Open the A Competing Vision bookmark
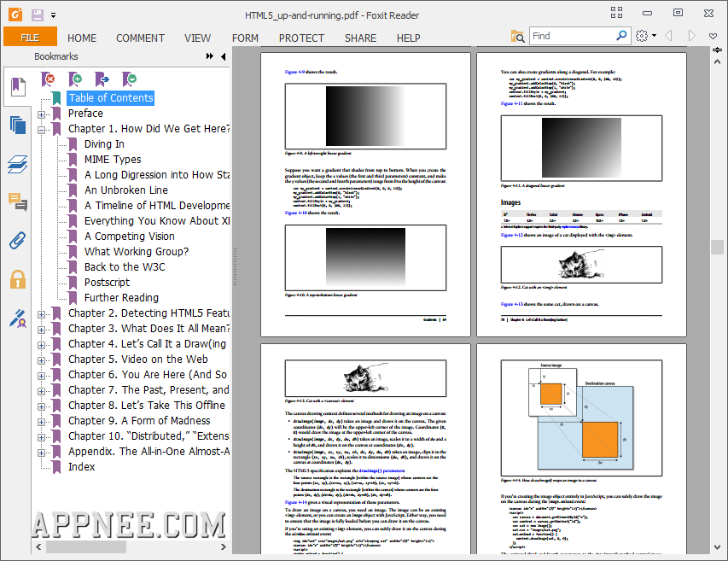This screenshot has width=728, height=561. (130, 236)
